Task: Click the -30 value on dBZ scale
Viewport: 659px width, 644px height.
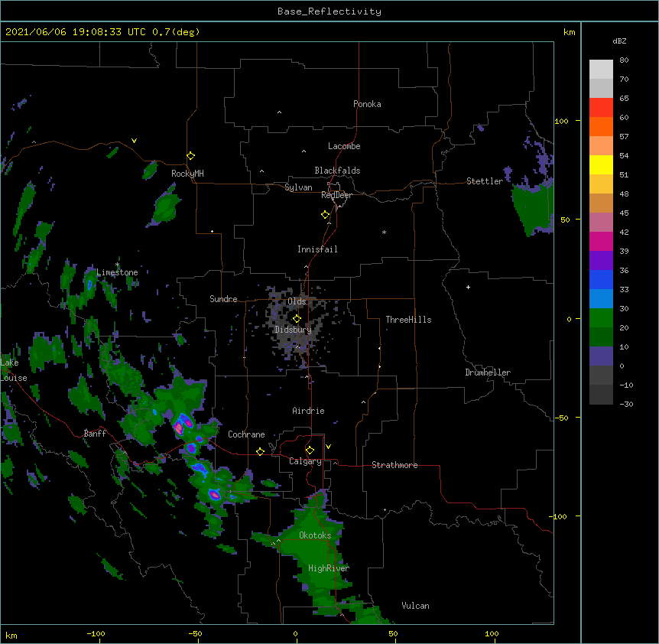Action: [626, 405]
